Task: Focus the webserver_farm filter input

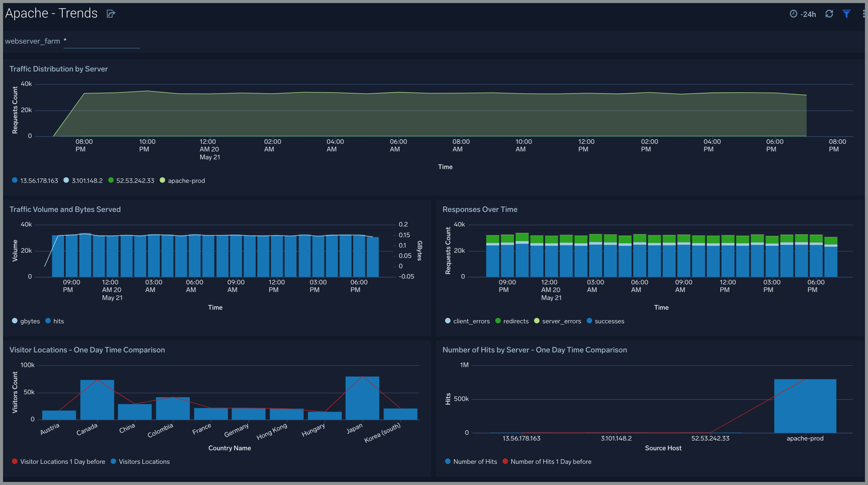Action: (101, 41)
